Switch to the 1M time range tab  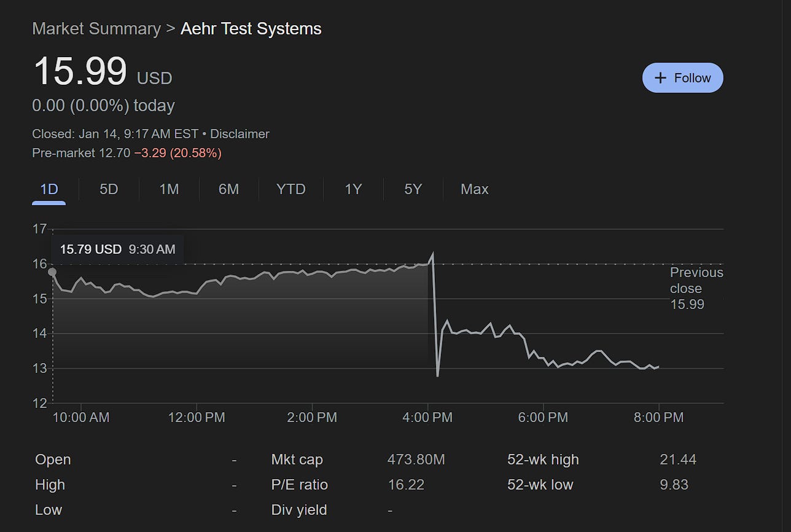(x=169, y=189)
